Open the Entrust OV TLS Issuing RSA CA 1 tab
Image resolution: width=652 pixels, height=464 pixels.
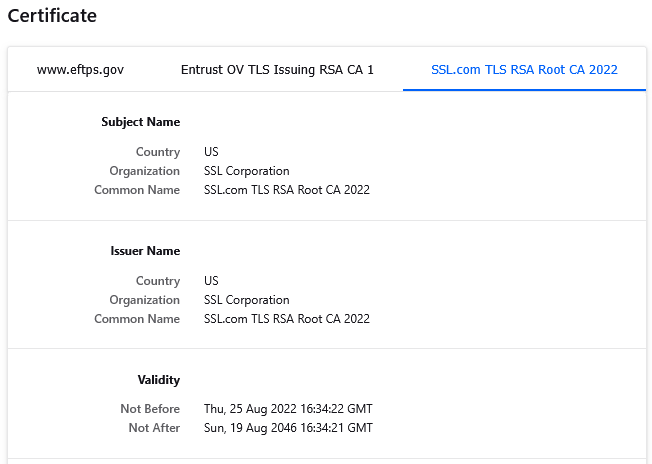277,69
